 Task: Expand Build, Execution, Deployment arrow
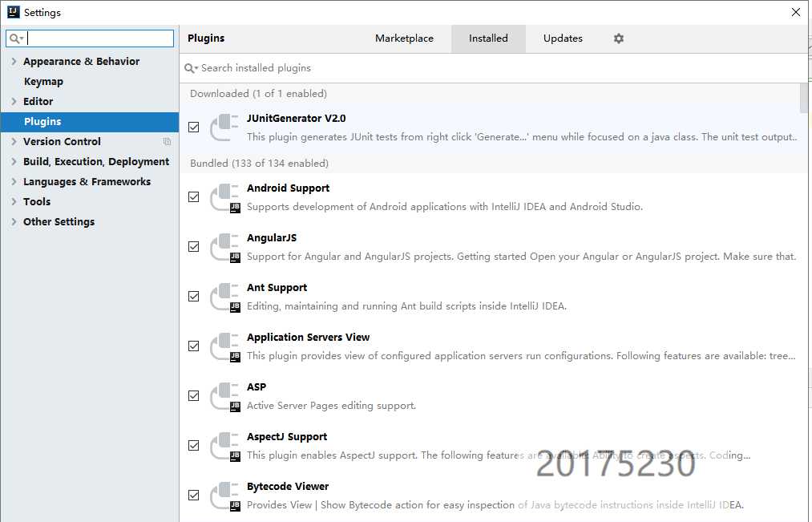click(x=14, y=162)
